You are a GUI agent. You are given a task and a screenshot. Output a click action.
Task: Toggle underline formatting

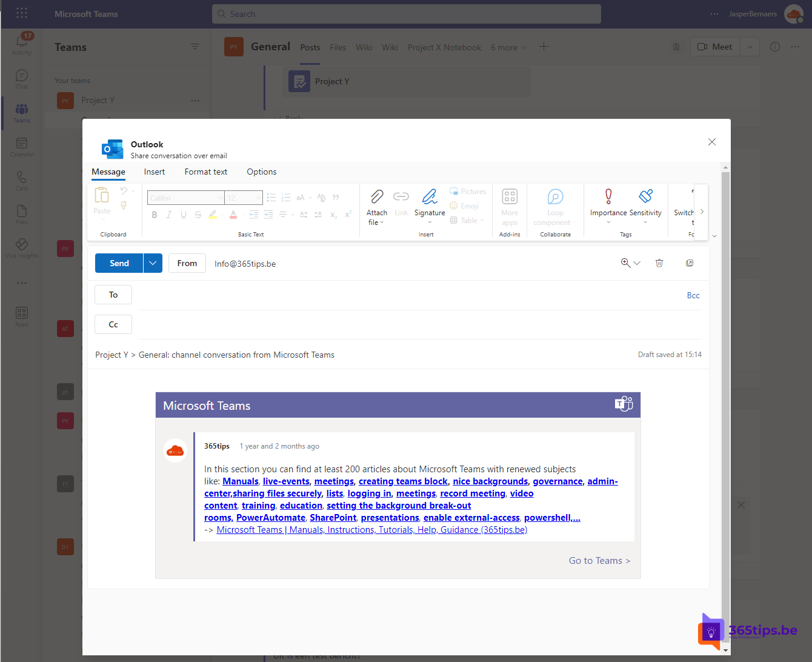point(183,214)
